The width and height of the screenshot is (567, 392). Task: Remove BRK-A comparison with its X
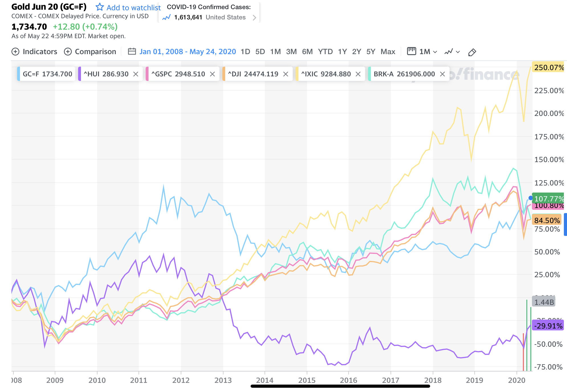(442, 74)
